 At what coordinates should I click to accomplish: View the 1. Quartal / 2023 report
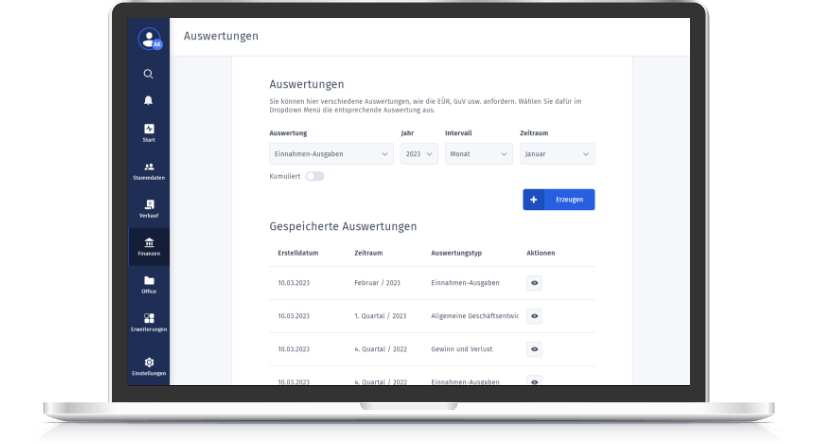(534, 316)
